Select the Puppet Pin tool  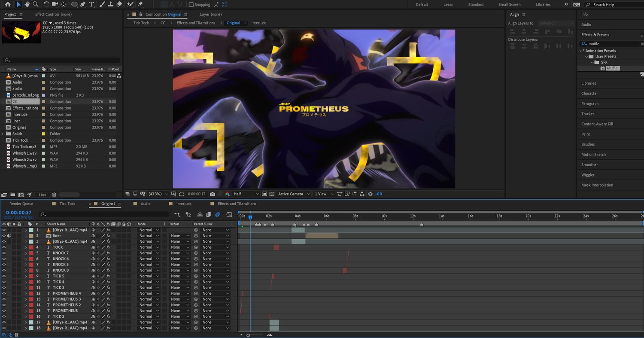tap(140, 4)
